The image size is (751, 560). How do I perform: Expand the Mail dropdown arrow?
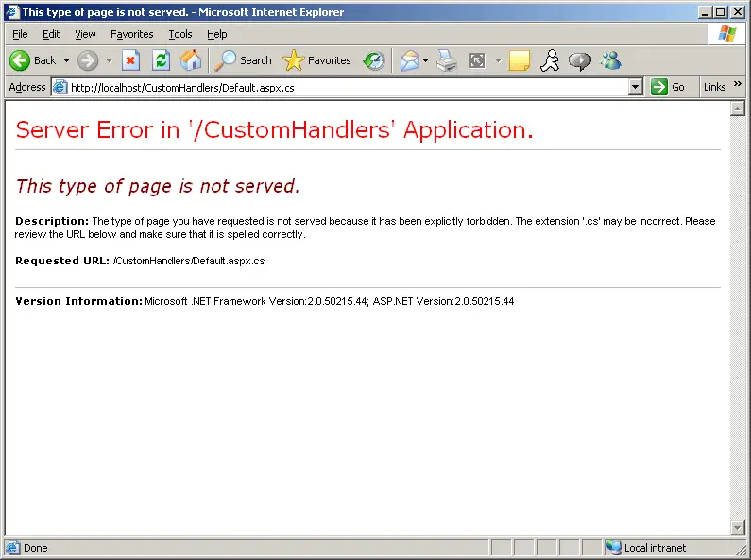425,60
